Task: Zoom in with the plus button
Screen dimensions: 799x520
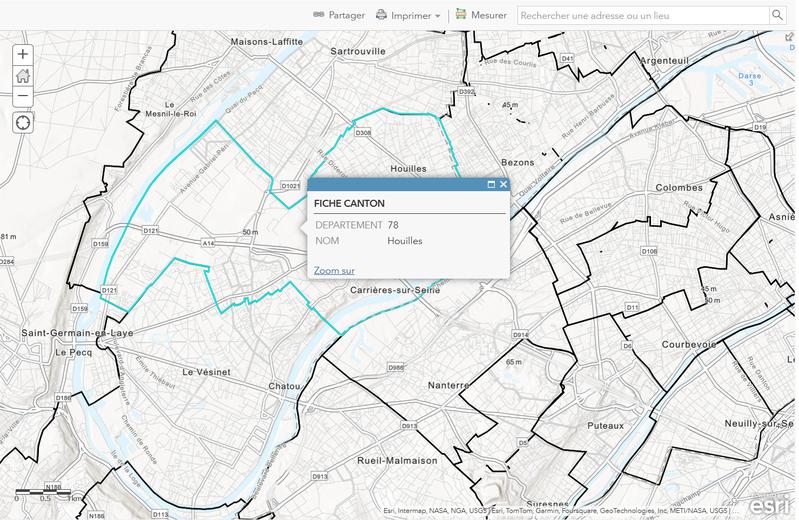Action: (23, 54)
